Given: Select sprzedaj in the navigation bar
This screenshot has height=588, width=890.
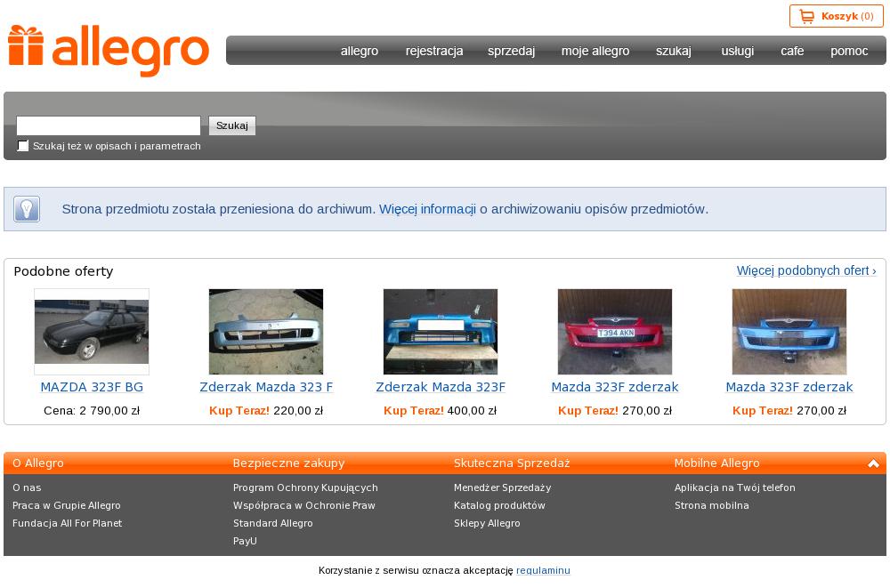Looking at the screenshot, I should pyautogui.click(x=511, y=51).
